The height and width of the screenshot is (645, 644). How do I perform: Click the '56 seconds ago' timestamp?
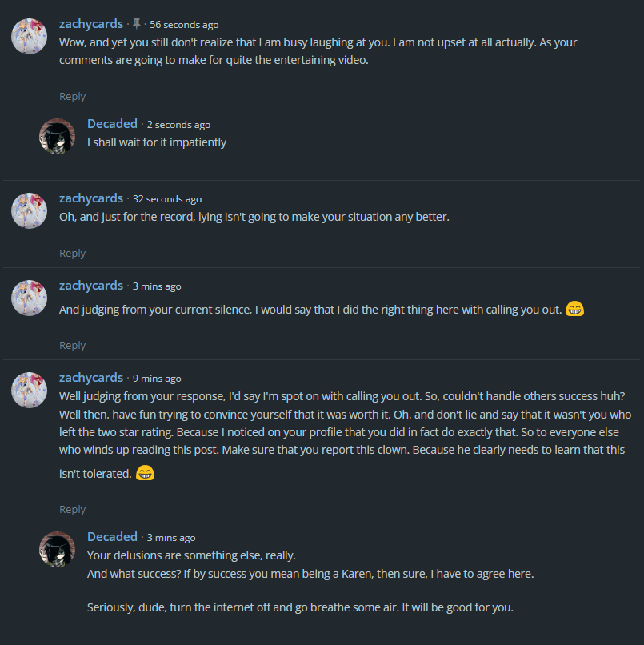pyautogui.click(x=184, y=25)
